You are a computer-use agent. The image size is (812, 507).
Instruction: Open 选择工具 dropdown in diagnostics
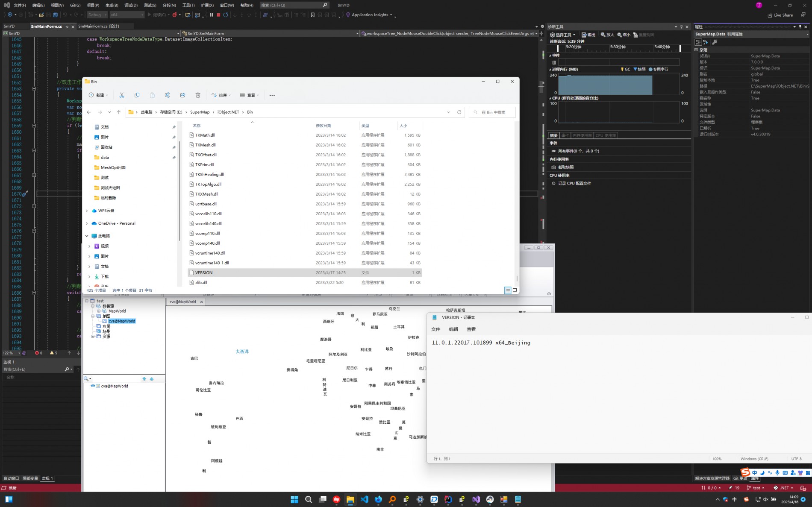(x=563, y=35)
